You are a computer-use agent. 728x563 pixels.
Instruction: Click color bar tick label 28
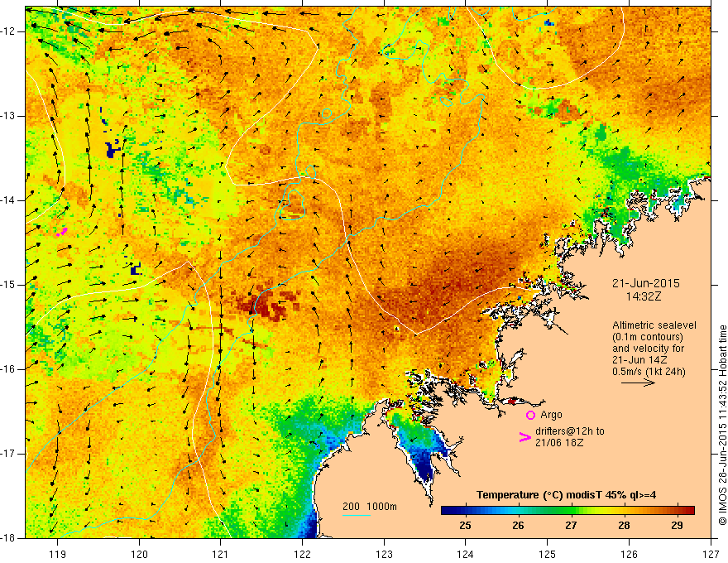pyautogui.click(x=624, y=526)
